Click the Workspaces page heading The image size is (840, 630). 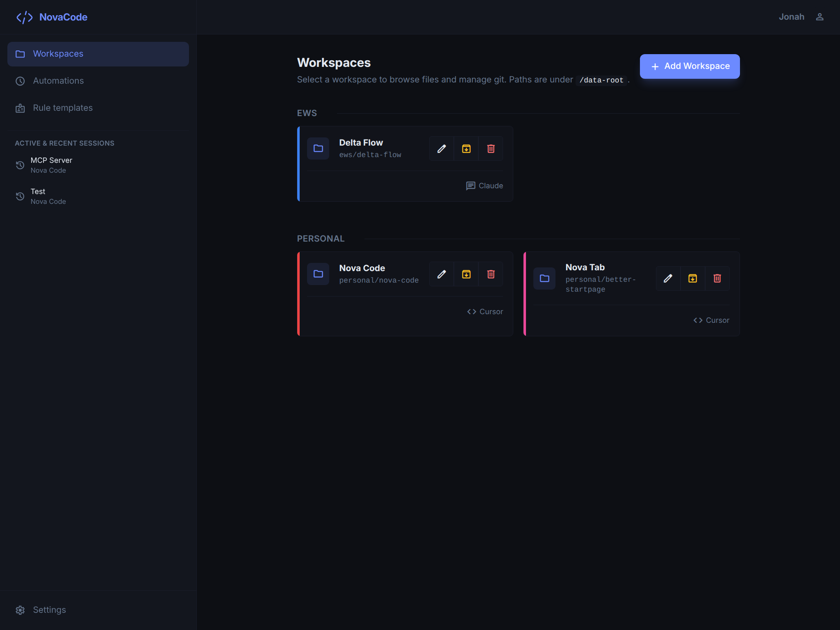pyautogui.click(x=334, y=63)
